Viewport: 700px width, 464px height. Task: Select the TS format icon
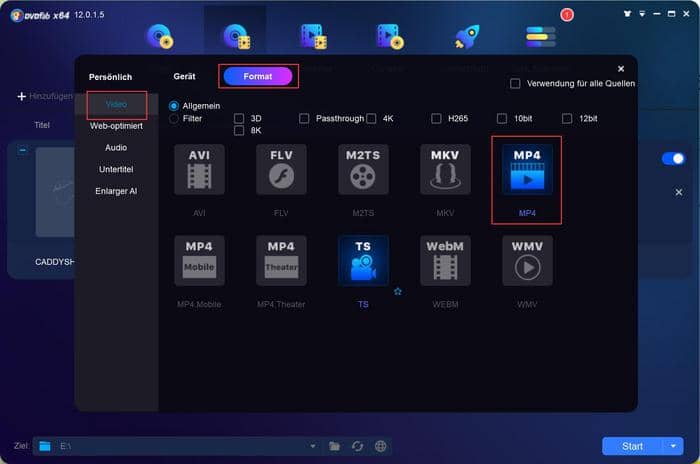[x=363, y=260]
